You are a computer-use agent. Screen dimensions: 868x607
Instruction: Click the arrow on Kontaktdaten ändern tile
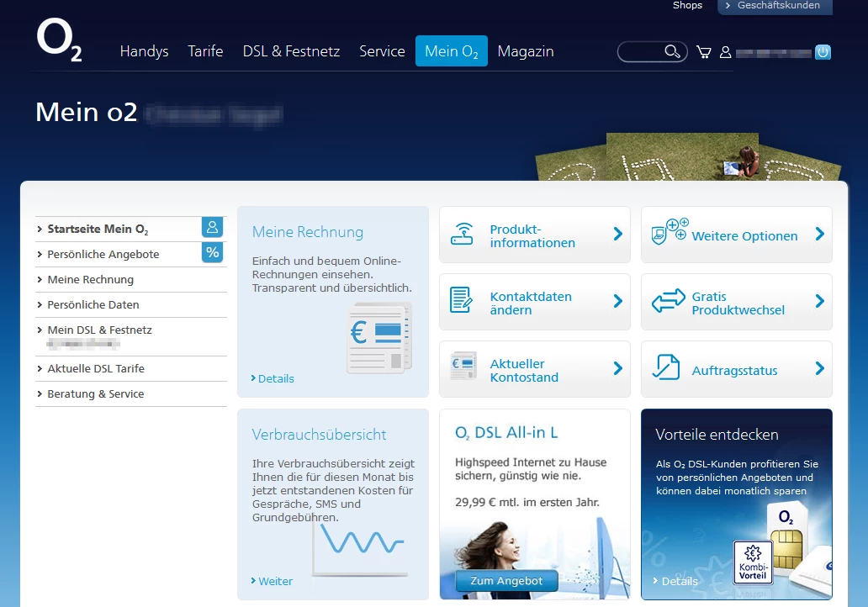618,301
